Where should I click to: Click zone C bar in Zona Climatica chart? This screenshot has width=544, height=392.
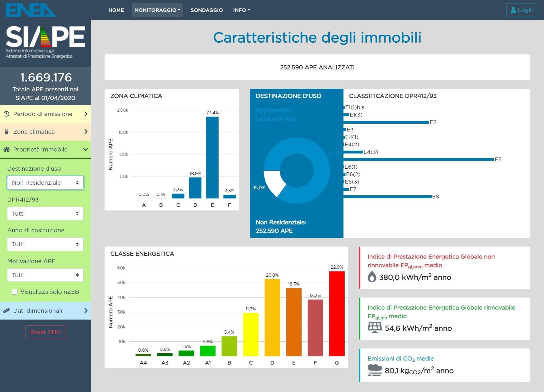coord(178,196)
